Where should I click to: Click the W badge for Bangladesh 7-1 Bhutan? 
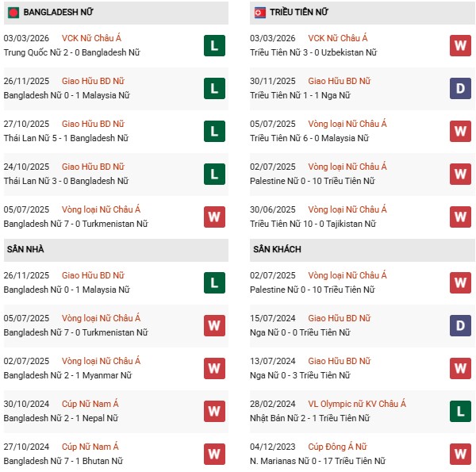coord(213,454)
